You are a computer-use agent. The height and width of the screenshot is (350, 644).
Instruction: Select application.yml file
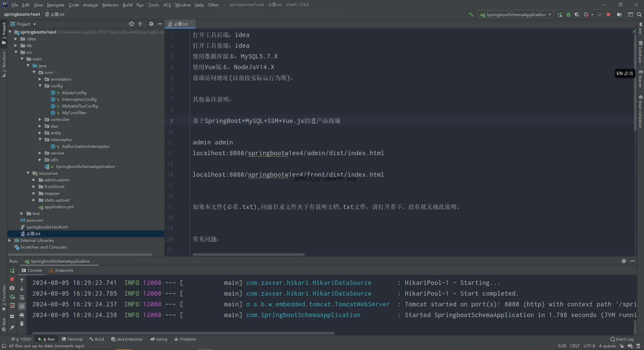point(59,207)
